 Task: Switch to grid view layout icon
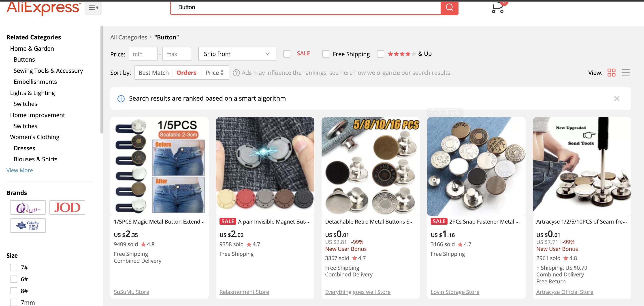pos(611,73)
